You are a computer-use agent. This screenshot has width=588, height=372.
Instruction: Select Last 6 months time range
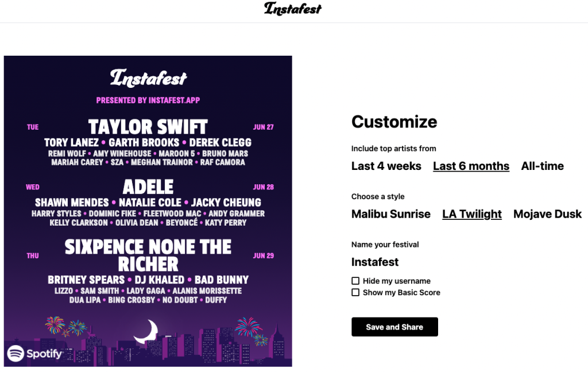click(471, 166)
